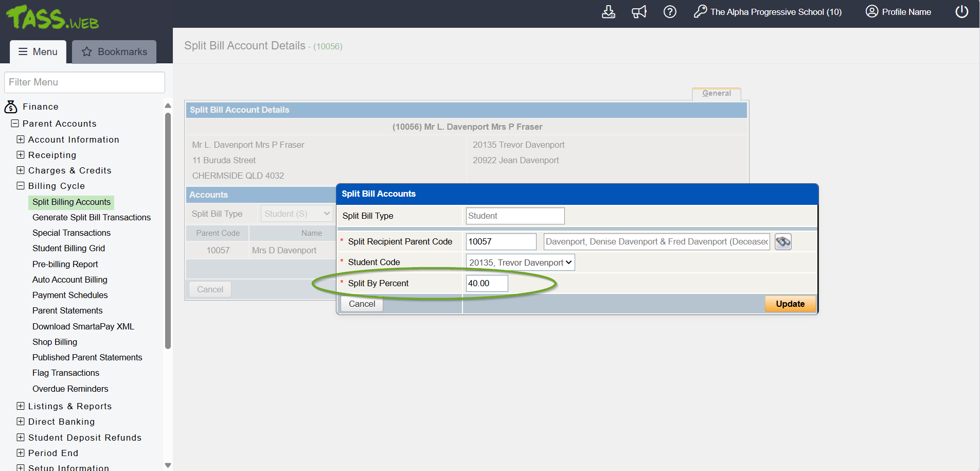Expand the Account Information node
This screenshot has width=980, height=471.
(21, 139)
